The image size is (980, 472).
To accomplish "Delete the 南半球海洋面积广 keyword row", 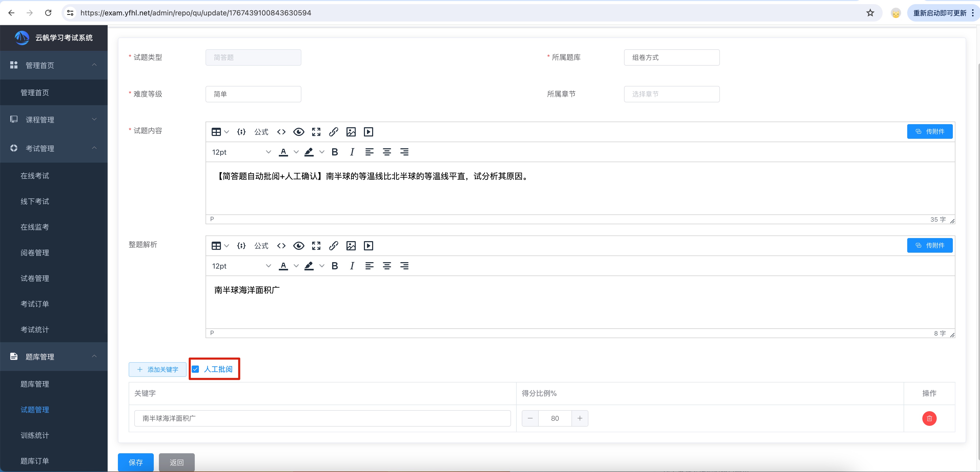I will pos(930,418).
